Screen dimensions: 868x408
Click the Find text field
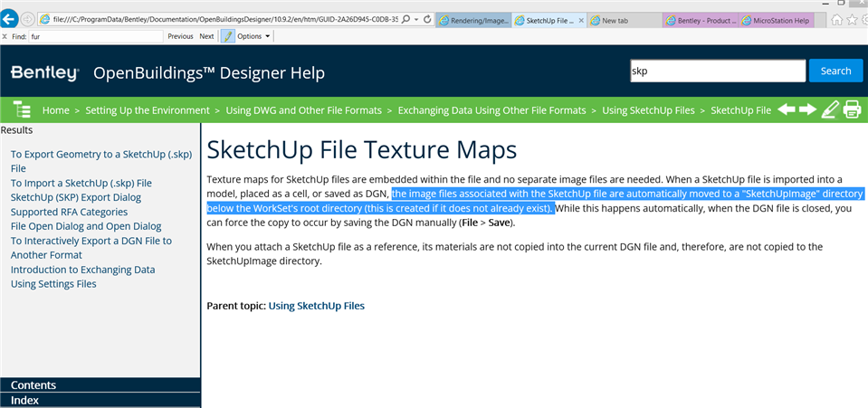pyautogui.click(x=96, y=36)
